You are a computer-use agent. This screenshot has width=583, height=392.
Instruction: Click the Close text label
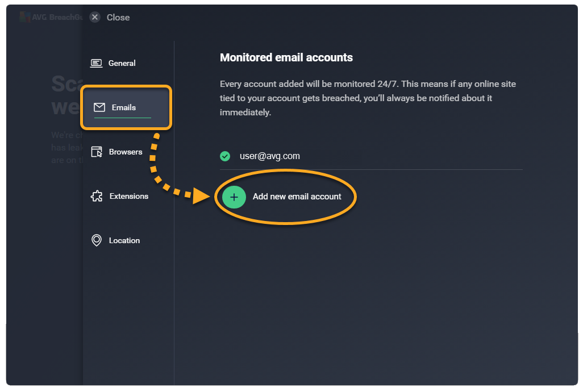coord(118,17)
